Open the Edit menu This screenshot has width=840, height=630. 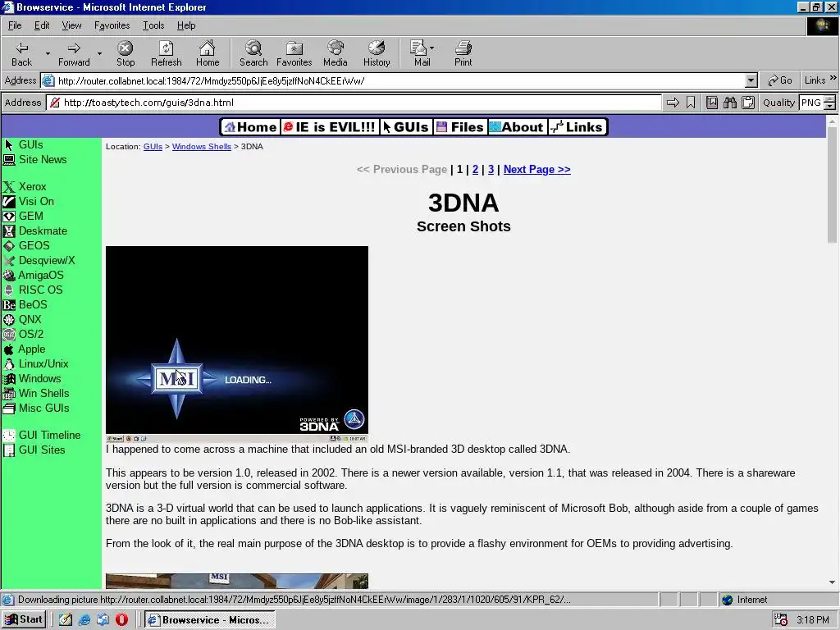click(42, 25)
